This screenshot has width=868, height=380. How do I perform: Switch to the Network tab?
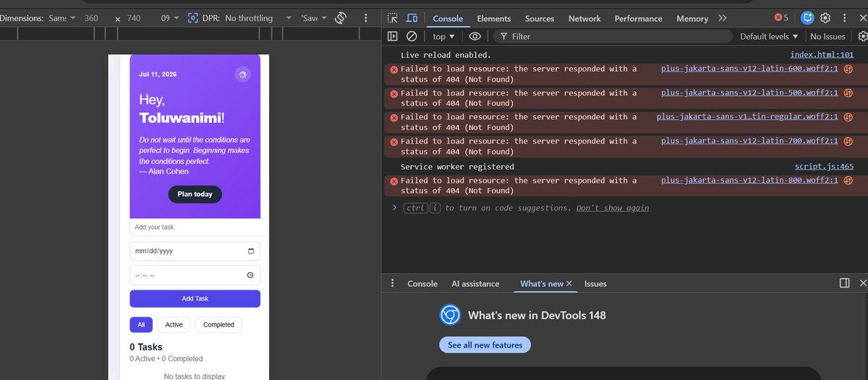(x=584, y=19)
